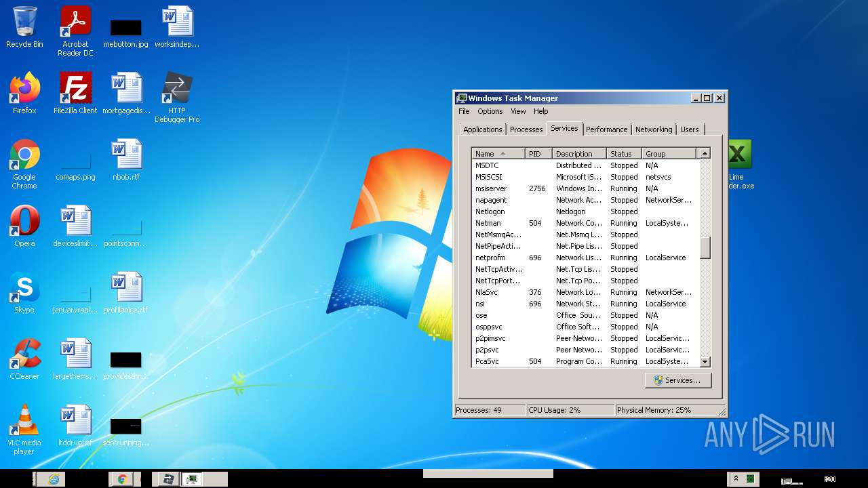Click the services list scrollbar thumb
868x488 pixels.
tap(705, 247)
